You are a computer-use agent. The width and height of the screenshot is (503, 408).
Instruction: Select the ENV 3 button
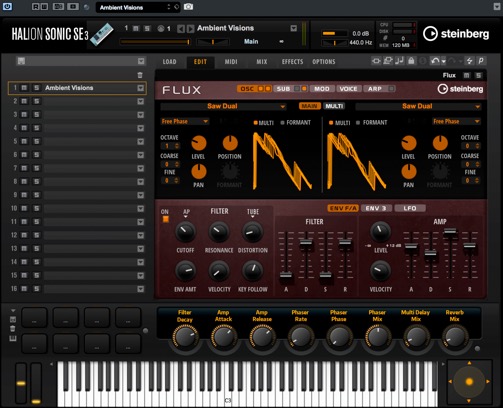tap(376, 208)
